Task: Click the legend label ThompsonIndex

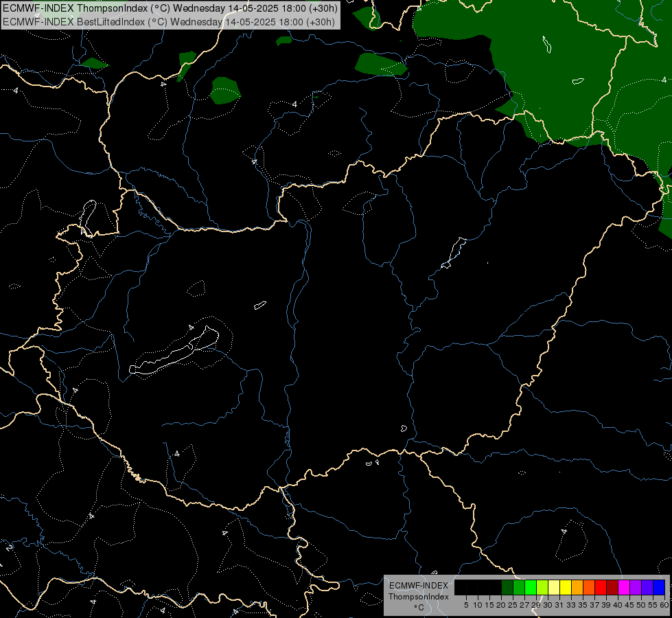Action: point(419,597)
